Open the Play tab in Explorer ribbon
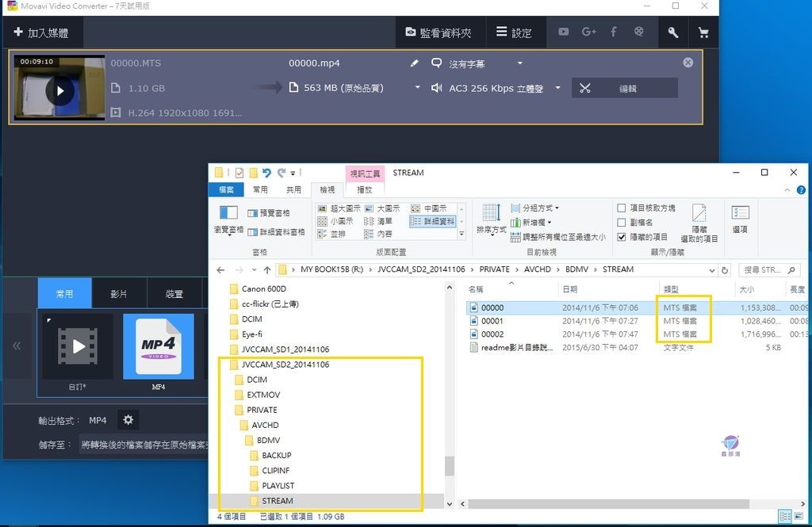812x527 pixels. (x=365, y=189)
